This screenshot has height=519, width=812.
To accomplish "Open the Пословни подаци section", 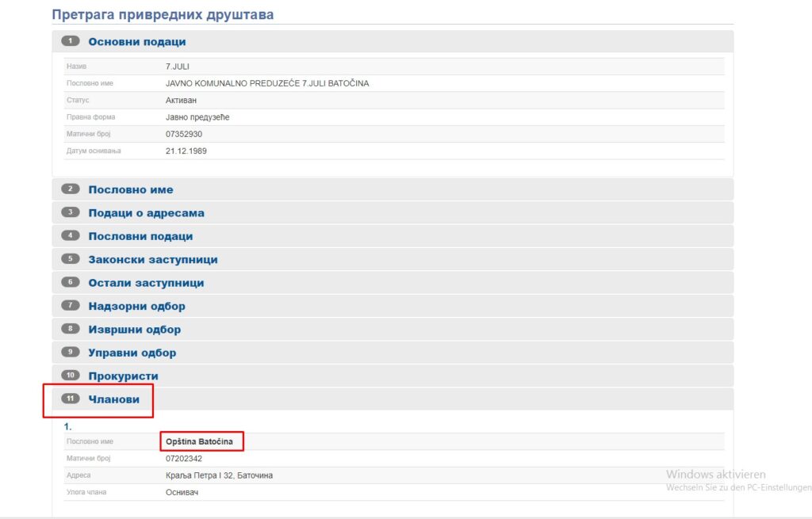I will [140, 236].
